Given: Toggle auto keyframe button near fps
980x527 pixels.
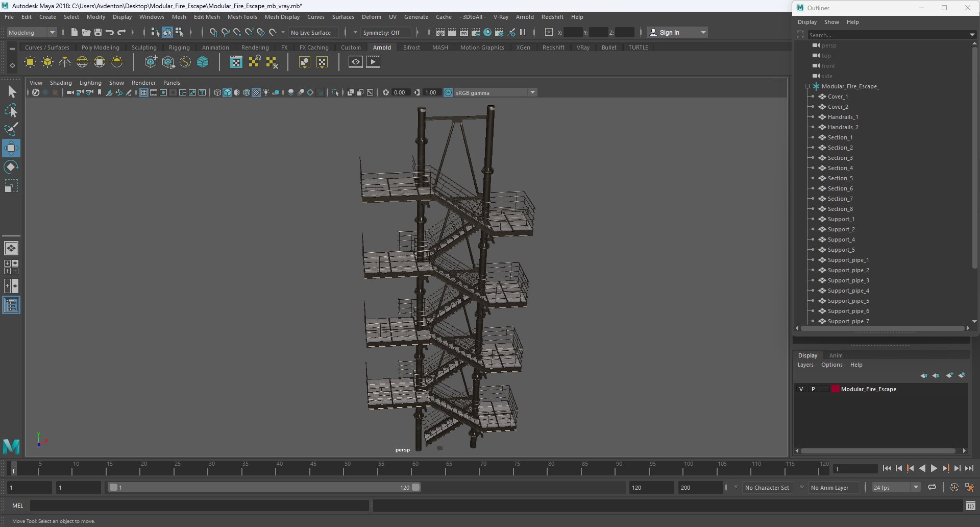Looking at the screenshot, I should [x=954, y=488].
